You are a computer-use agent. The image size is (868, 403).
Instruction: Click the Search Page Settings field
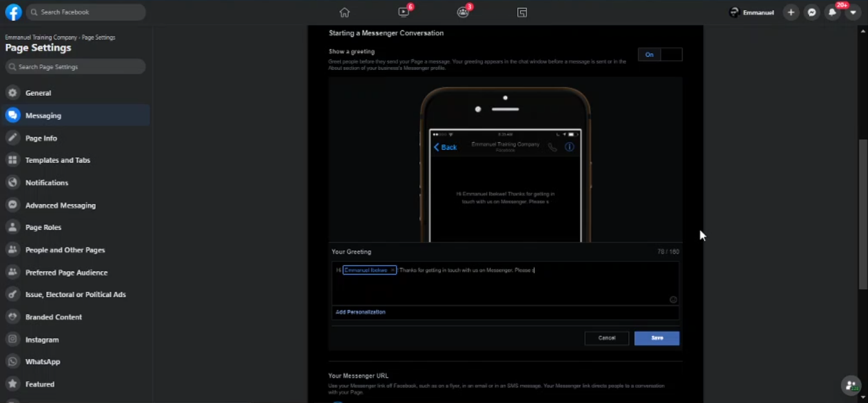pyautogui.click(x=75, y=67)
